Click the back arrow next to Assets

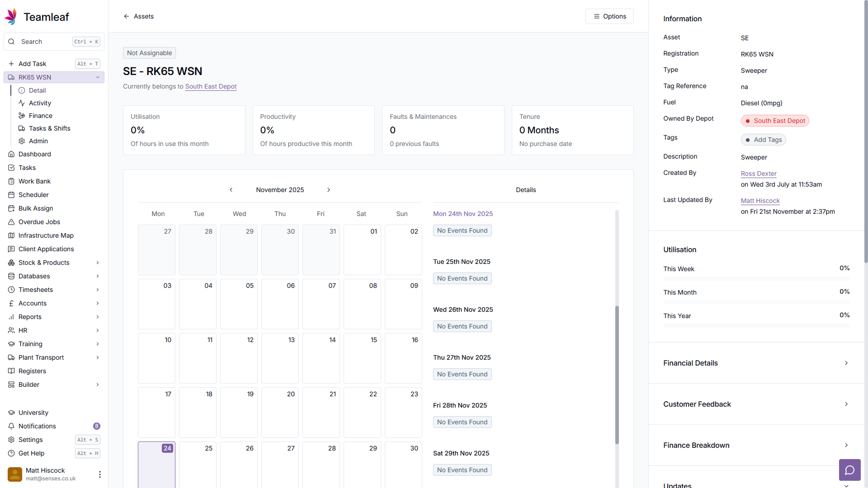click(x=127, y=16)
